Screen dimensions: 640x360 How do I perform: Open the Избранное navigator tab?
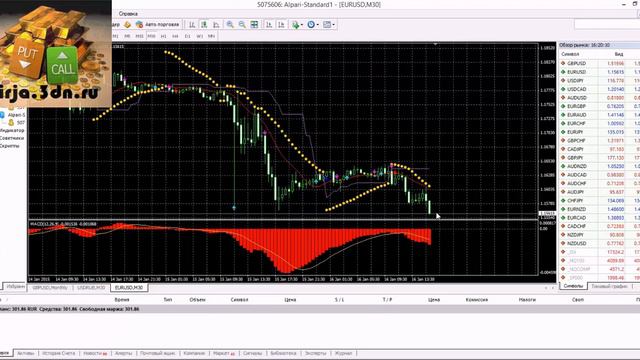[16, 287]
